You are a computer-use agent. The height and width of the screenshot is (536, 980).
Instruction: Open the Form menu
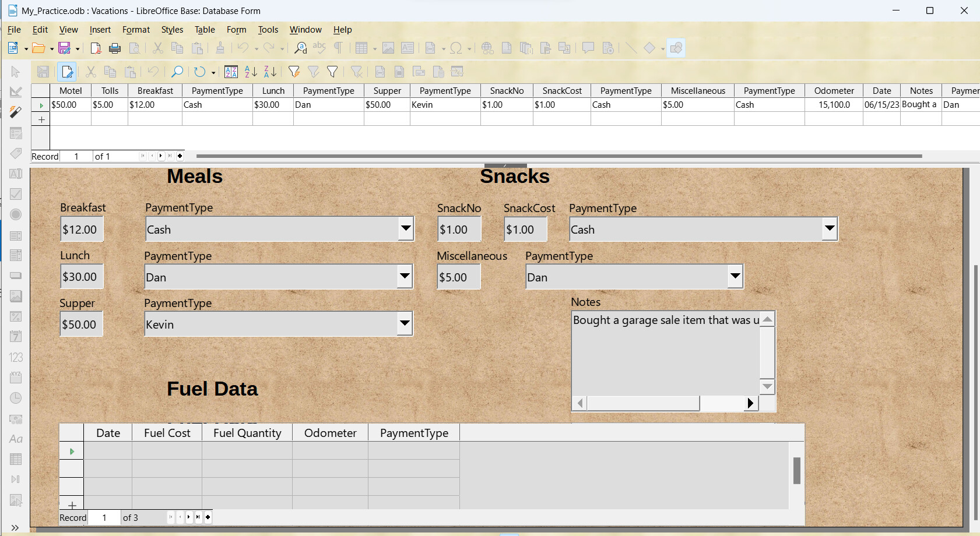click(x=236, y=30)
